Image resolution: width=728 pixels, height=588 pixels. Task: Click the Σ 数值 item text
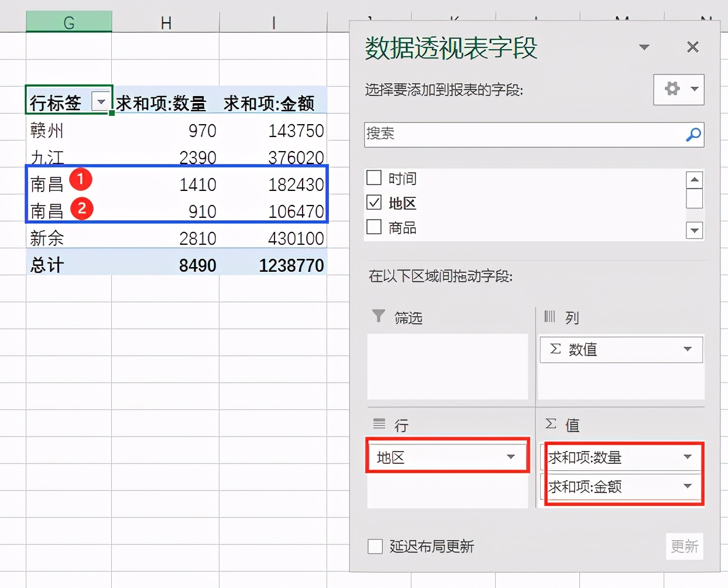point(574,349)
